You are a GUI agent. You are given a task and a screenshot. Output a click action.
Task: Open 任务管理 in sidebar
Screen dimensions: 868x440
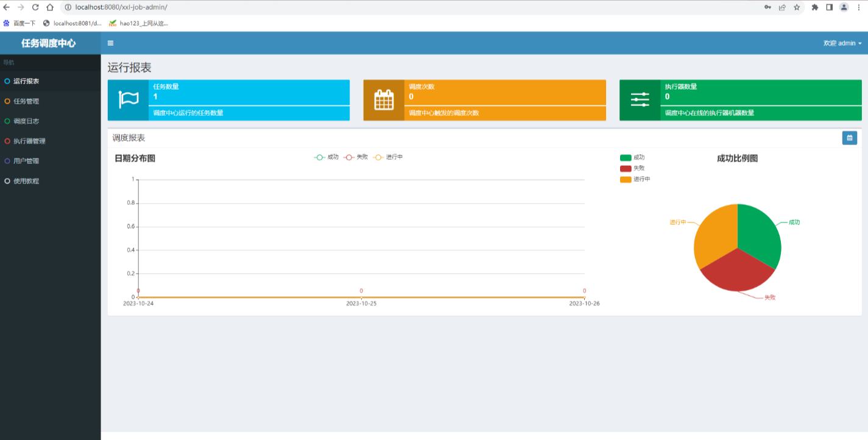pos(51,101)
